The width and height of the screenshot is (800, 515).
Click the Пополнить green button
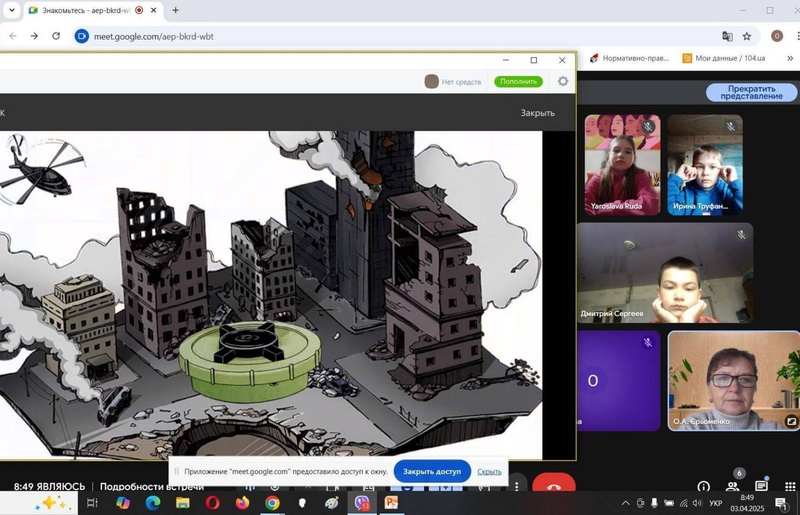(x=518, y=82)
